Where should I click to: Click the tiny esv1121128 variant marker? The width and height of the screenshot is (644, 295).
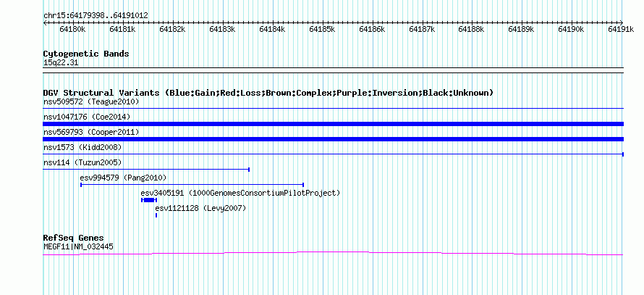coord(156,215)
